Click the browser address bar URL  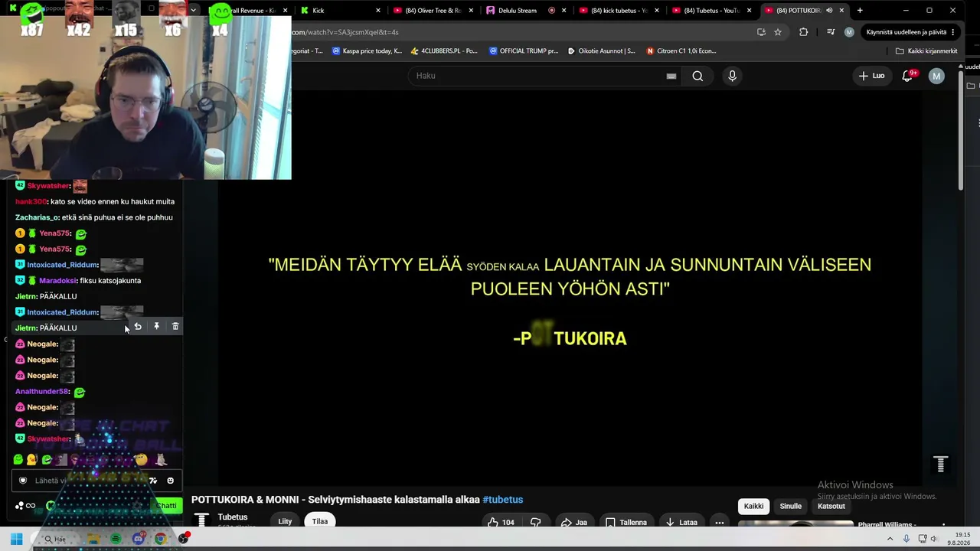[345, 32]
